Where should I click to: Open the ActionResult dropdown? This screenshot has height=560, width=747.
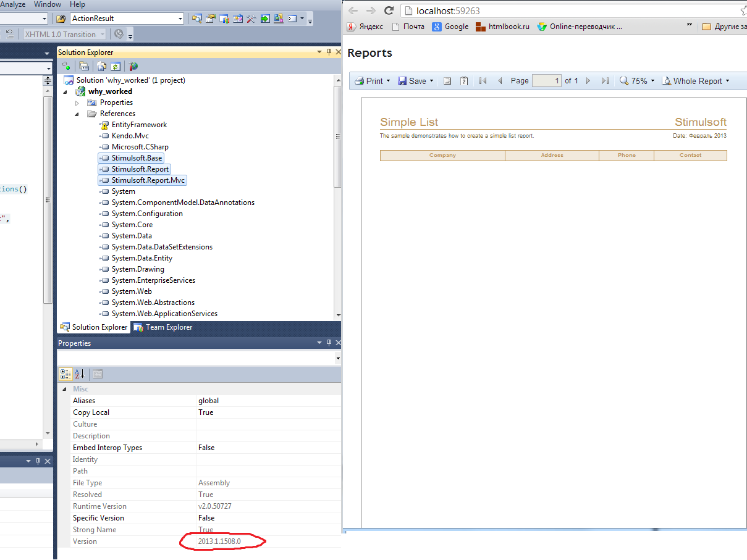coord(182,19)
